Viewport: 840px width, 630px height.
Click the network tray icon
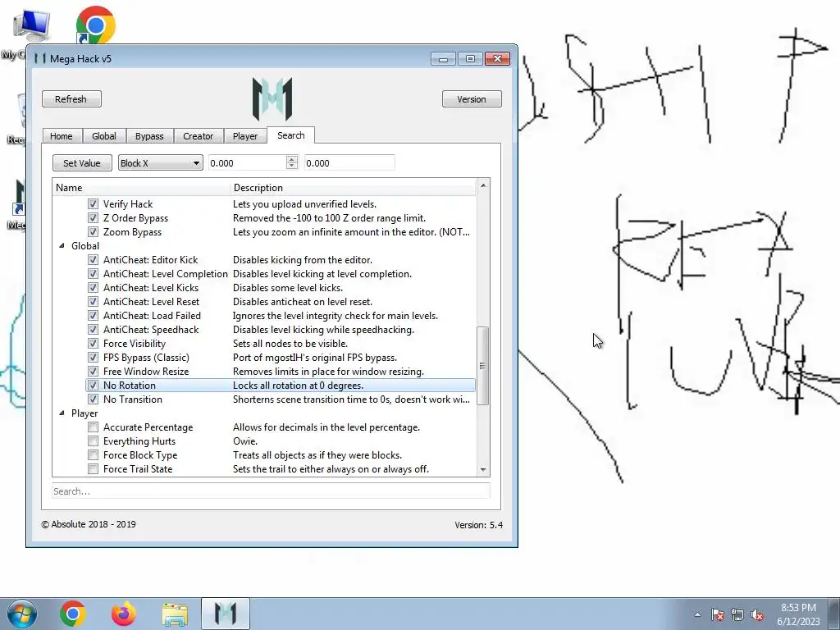(737, 615)
